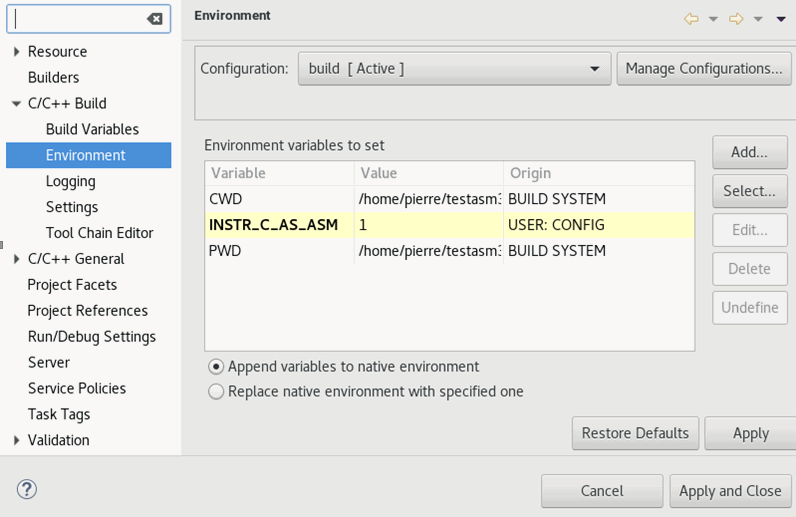Click the forward navigation arrow icon
This screenshot has width=796, height=517.
coord(736,19)
